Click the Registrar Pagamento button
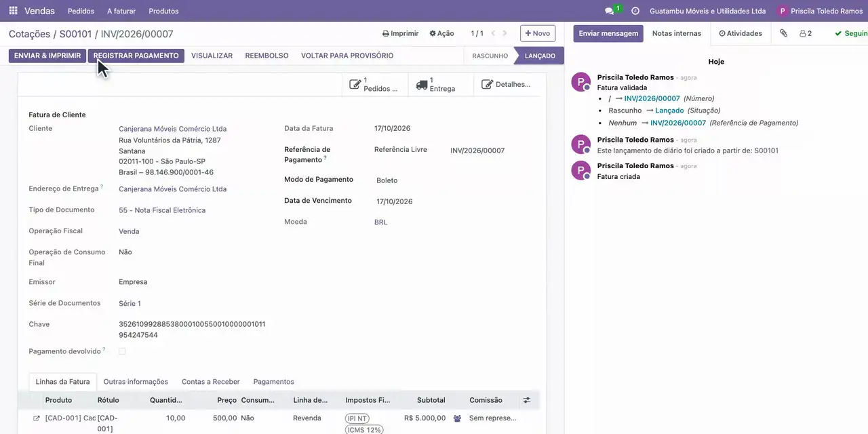Image resolution: width=868 pixels, height=434 pixels. (136, 56)
